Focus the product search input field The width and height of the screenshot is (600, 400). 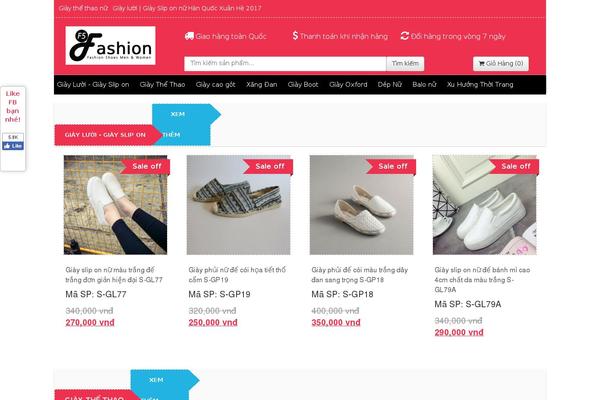point(285,64)
